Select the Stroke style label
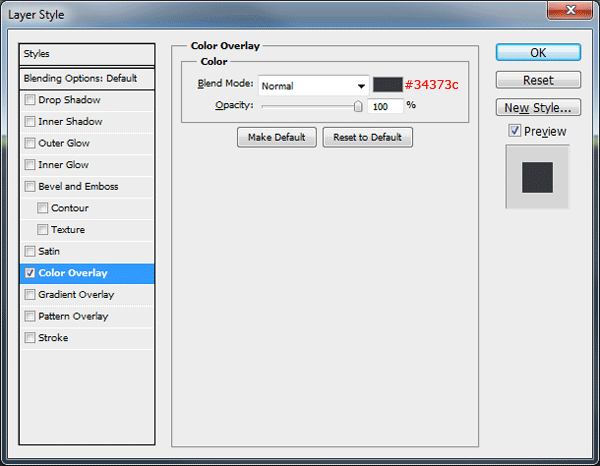This screenshot has width=600, height=466. [53, 338]
